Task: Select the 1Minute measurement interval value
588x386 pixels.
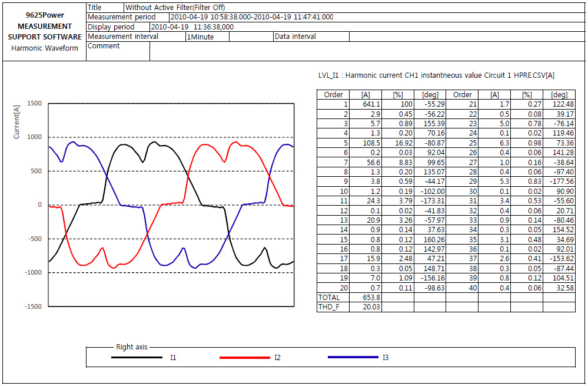Action: [200, 37]
